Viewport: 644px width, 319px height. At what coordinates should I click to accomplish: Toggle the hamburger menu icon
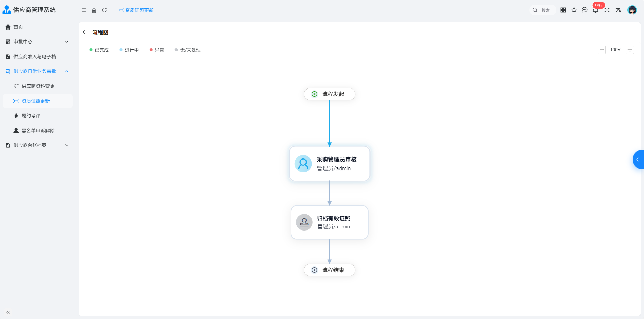pyautogui.click(x=84, y=10)
